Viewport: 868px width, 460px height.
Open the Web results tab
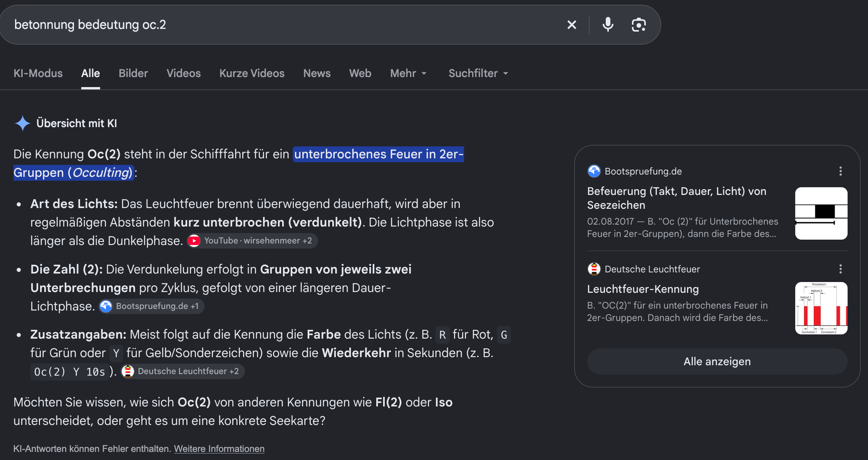point(360,73)
